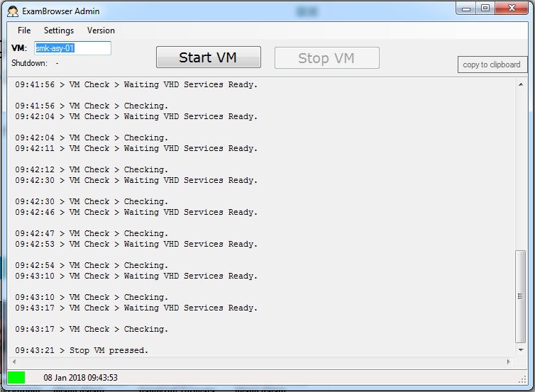535x392 pixels.
Task: Click the 'VM:' label
Action: click(x=19, y=48)
